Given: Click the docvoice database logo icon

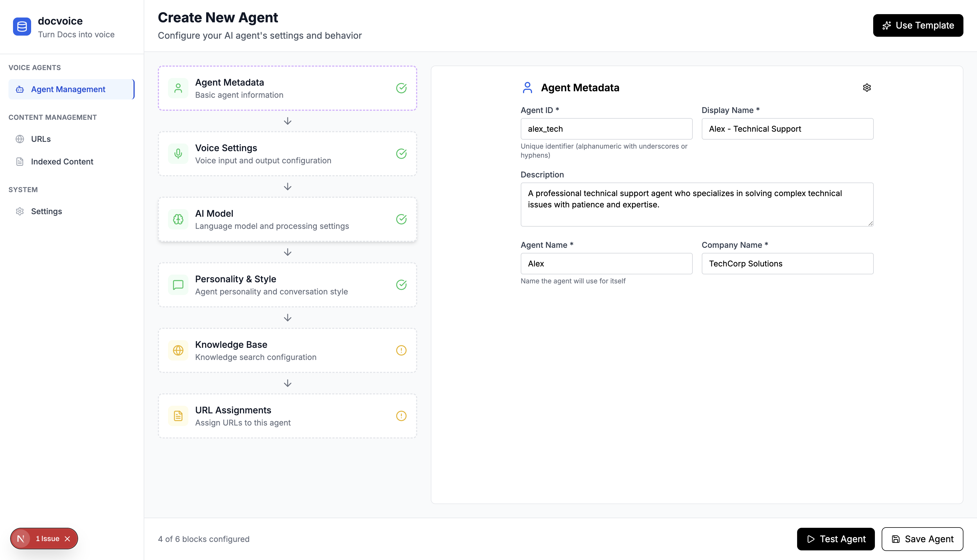Looking at the screenshot, I should pyautogui.click(x=22, y=27).
